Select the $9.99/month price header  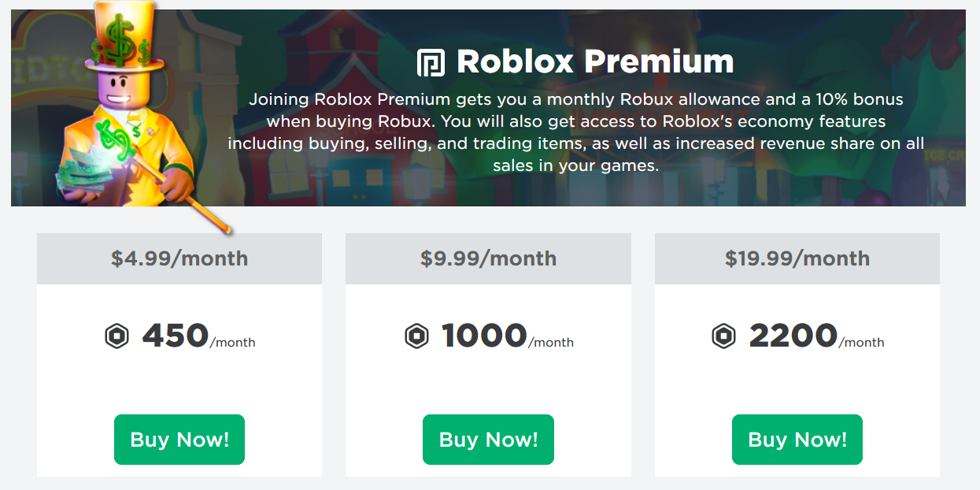click(x=488, y=258)
